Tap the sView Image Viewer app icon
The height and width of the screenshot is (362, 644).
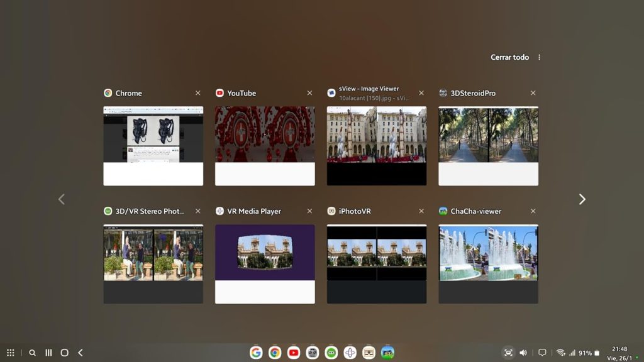(x=331, y=93)
